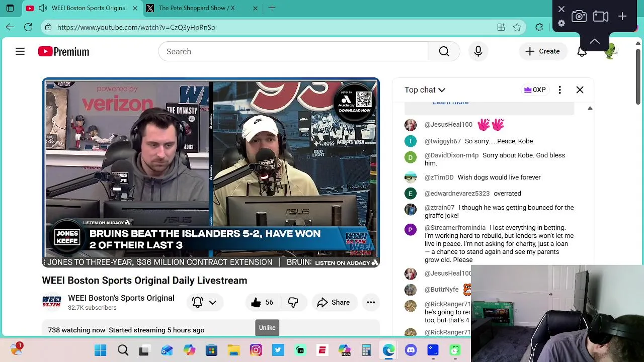Open ESPN app from taskbar
The height and width of the screenshot is (362, 644).
pos(322,350)
